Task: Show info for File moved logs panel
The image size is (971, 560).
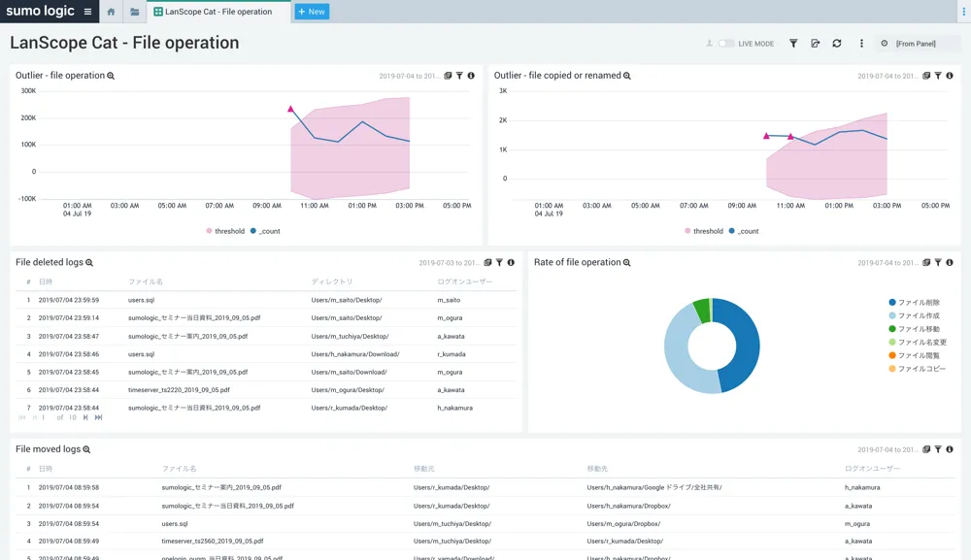Action: point(950,449)
